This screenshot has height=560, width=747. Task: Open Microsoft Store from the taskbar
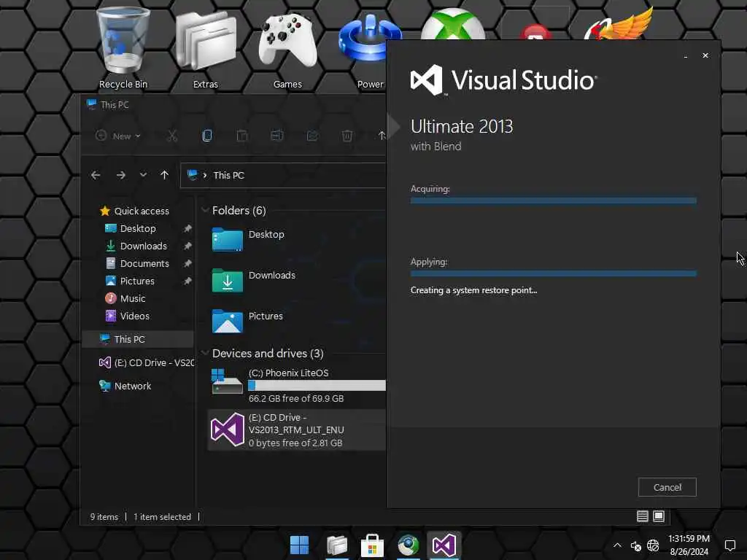(373, 545)
